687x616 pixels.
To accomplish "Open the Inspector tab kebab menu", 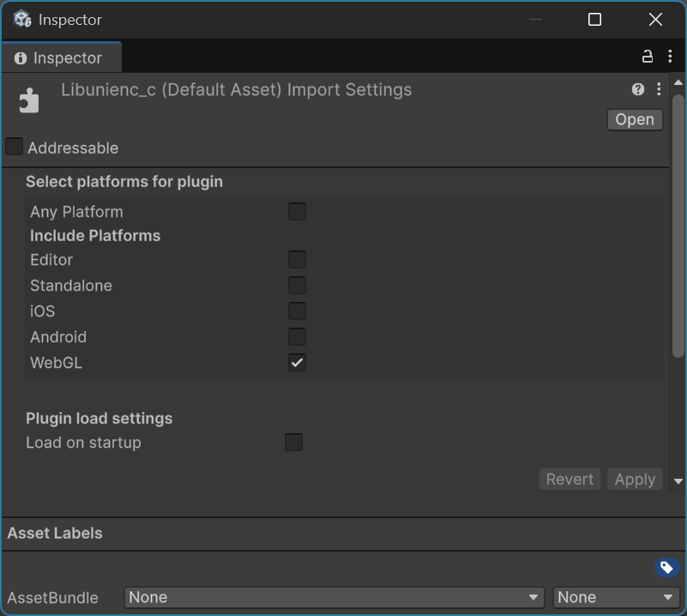I will coord(670,57).
